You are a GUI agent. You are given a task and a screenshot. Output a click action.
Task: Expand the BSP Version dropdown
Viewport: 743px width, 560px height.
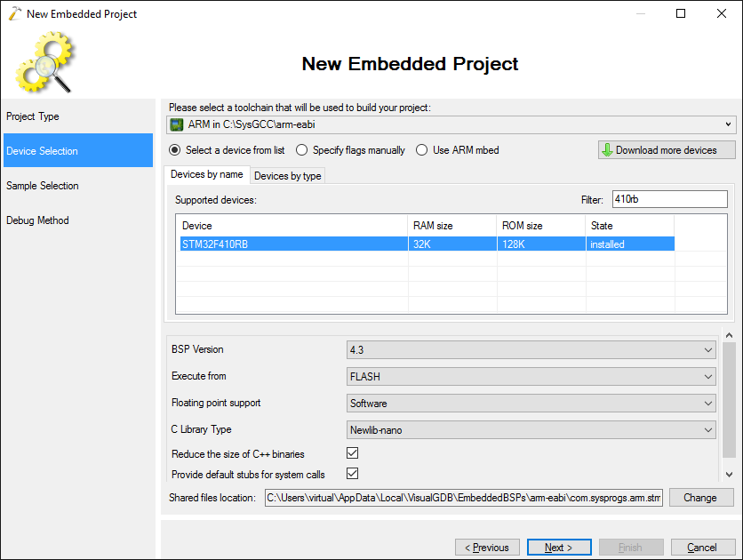pos(531,350)
